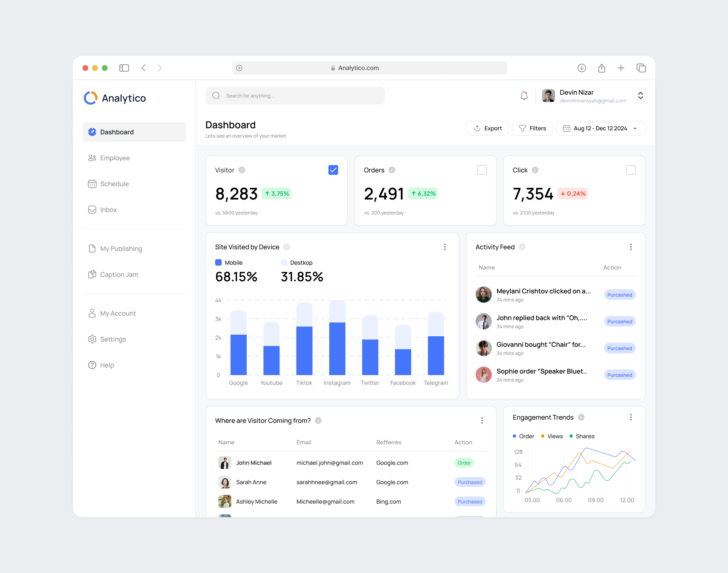Open the Inbox

[x=108, y=210]
